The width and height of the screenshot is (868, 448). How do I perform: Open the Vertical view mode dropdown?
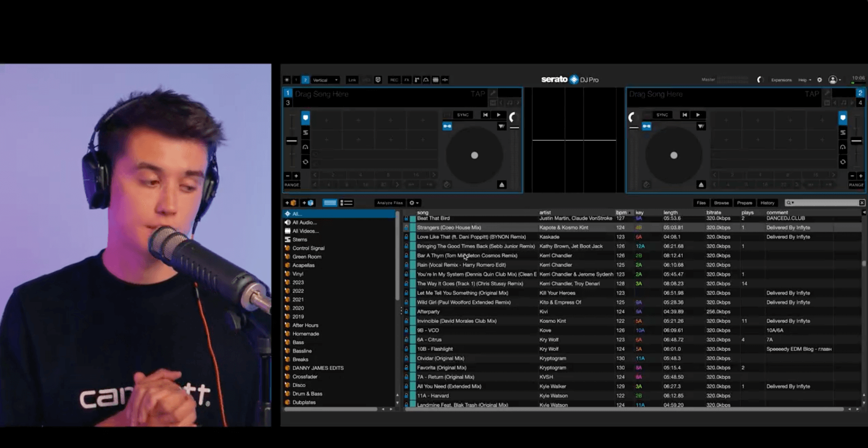pyautogui.click(x=325, y=80)
